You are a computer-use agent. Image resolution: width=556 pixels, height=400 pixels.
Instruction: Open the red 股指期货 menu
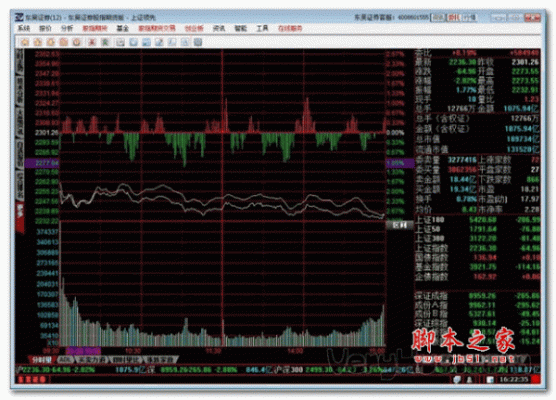click(x=95, y=28)
